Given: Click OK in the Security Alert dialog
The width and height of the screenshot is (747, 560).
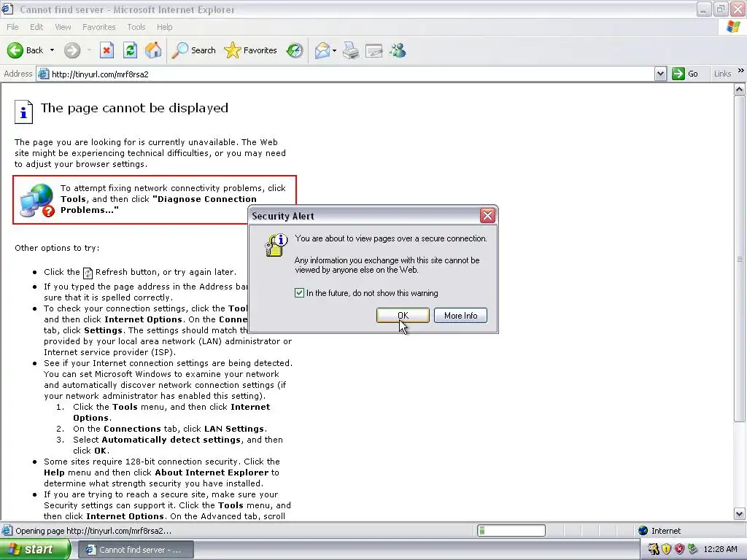Looking at the screenshot, I should click(403, 315).
